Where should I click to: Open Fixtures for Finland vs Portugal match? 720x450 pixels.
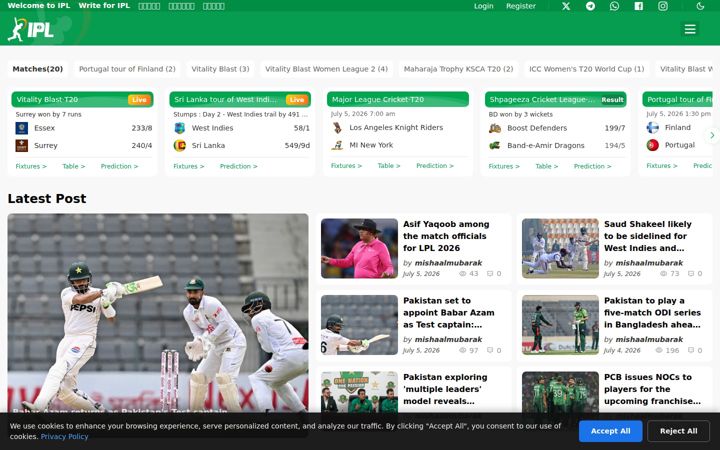click(662, 166)
